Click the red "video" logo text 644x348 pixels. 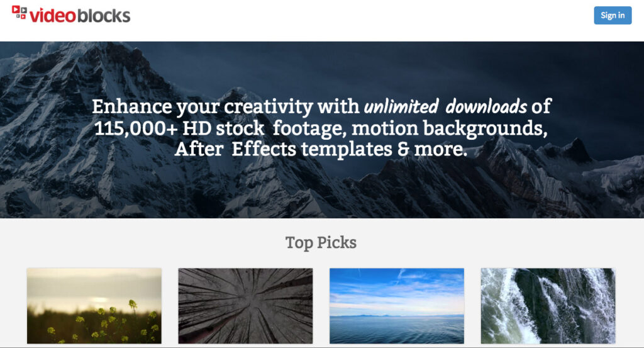tap(53, 16)
